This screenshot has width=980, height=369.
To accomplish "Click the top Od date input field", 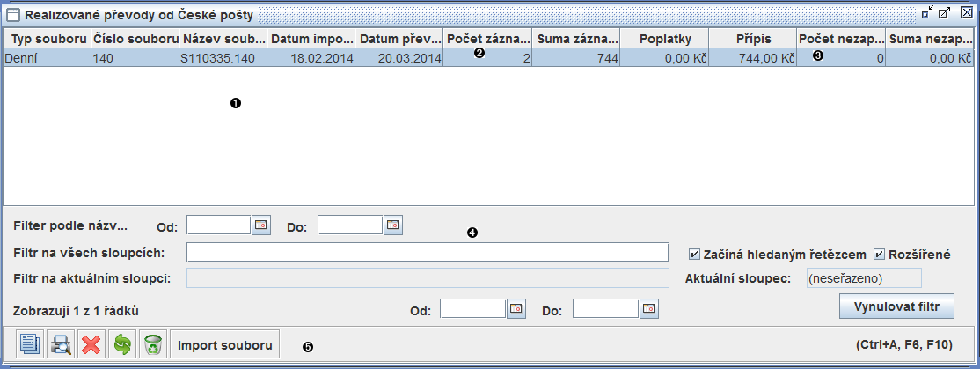I will pos(219,225).
